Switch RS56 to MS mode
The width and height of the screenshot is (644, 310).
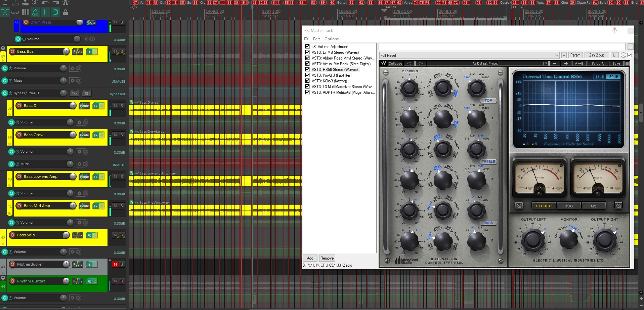(594, 206)
